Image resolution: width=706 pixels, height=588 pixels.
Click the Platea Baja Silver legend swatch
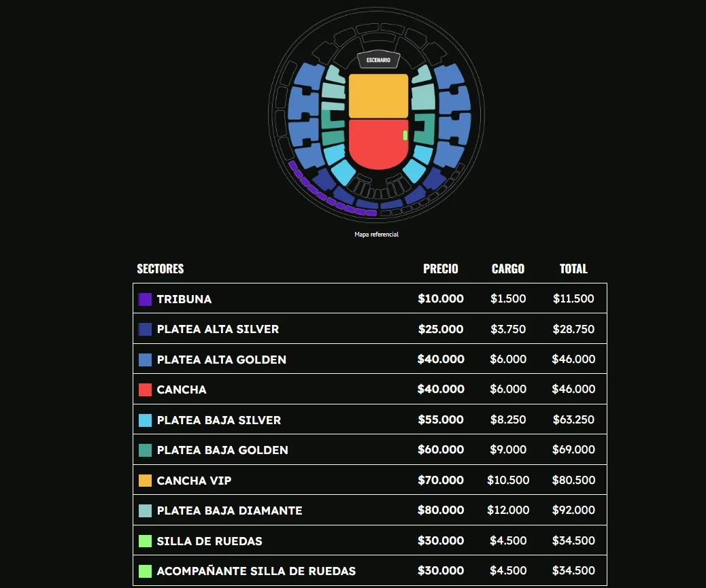tap(145, 420)
